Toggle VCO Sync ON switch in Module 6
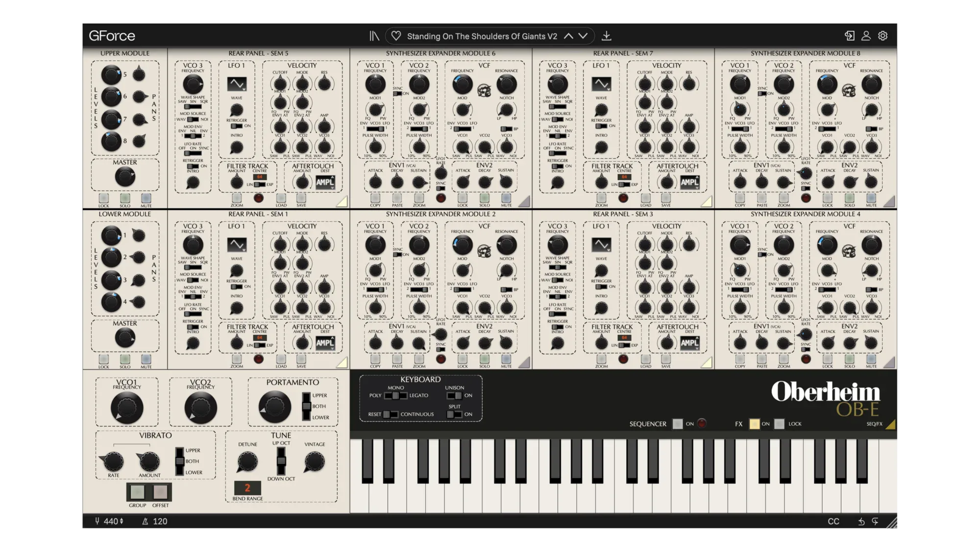 tap(397, 94)
